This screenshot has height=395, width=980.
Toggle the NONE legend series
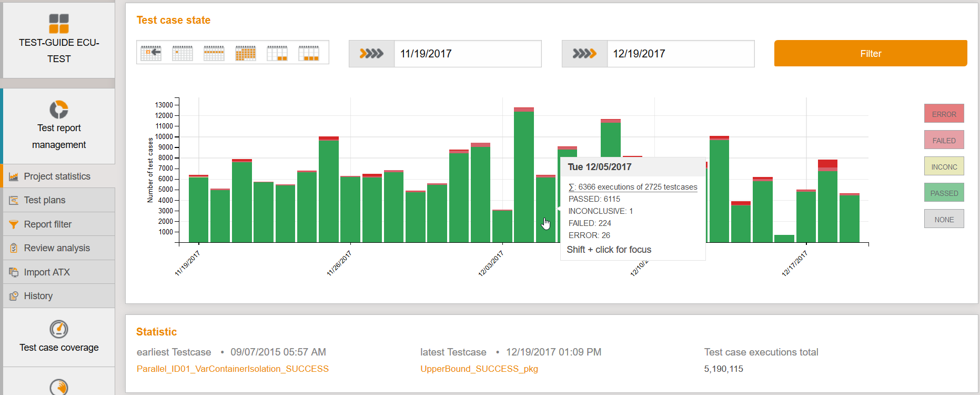coord(944,219)
